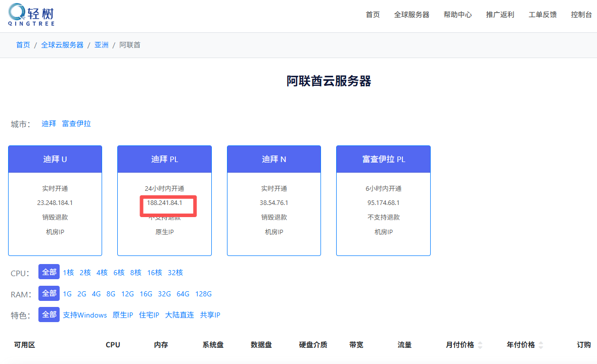Viewport: 597px width, 364px height.
Task: Click 全球云服务器 breadcrumb link
Action: click(62, 45)
